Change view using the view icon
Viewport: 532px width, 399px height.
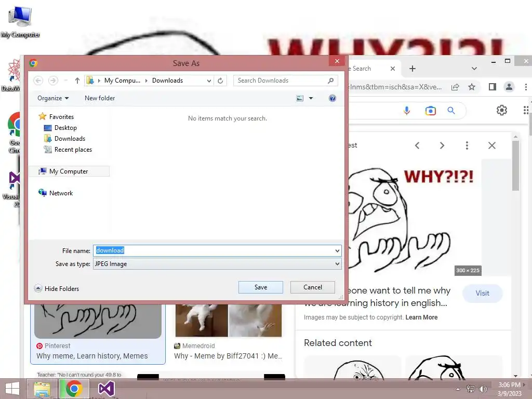[300, 98]
